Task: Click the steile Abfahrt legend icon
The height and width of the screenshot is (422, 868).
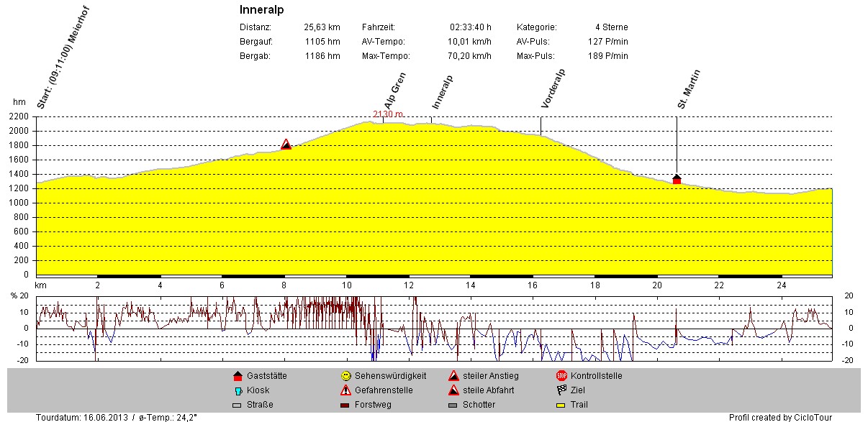Action: [453, 390]
